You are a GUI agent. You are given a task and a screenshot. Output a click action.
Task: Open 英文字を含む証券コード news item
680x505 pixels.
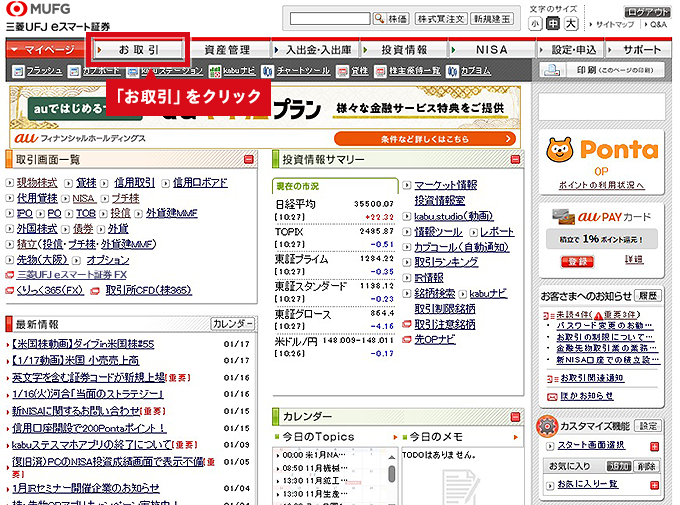89,377
